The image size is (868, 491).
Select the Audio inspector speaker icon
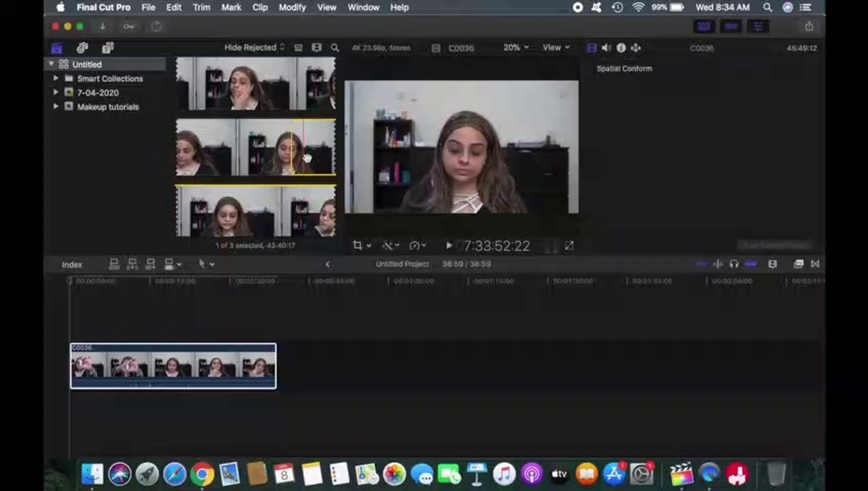606,48
